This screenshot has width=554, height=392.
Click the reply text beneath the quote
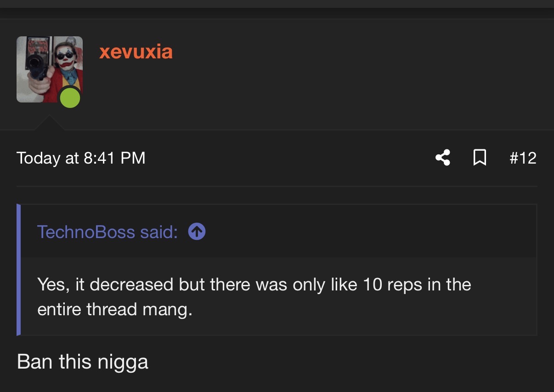83,362
